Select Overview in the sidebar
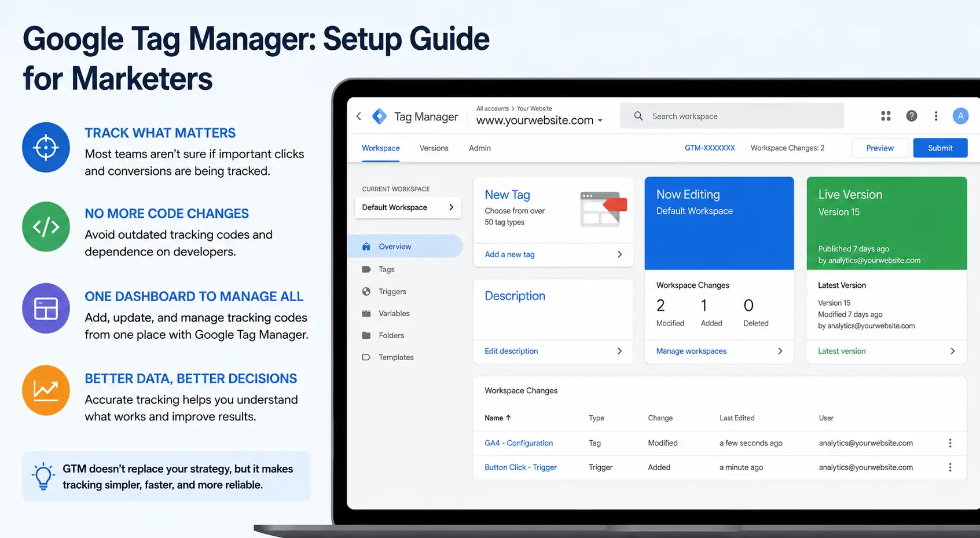Image resolution: width=980 pixels, height=538 pixels. (405, 246)
